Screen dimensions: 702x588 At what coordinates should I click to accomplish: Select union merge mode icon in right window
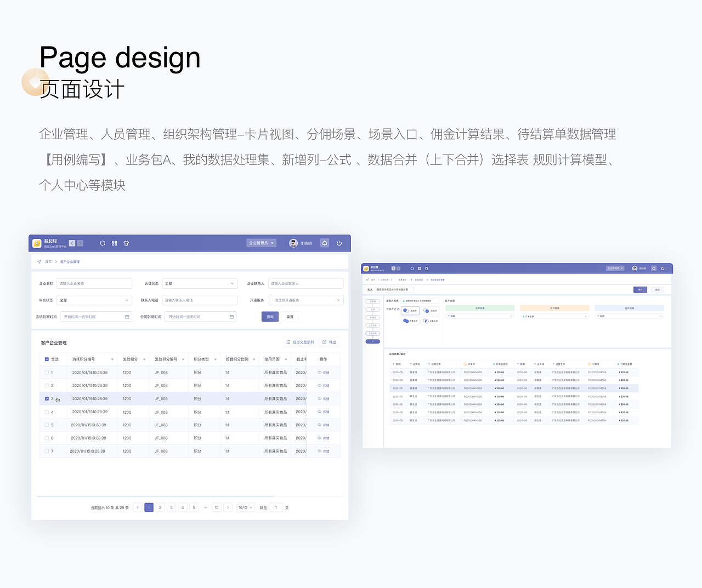point(406,321)
